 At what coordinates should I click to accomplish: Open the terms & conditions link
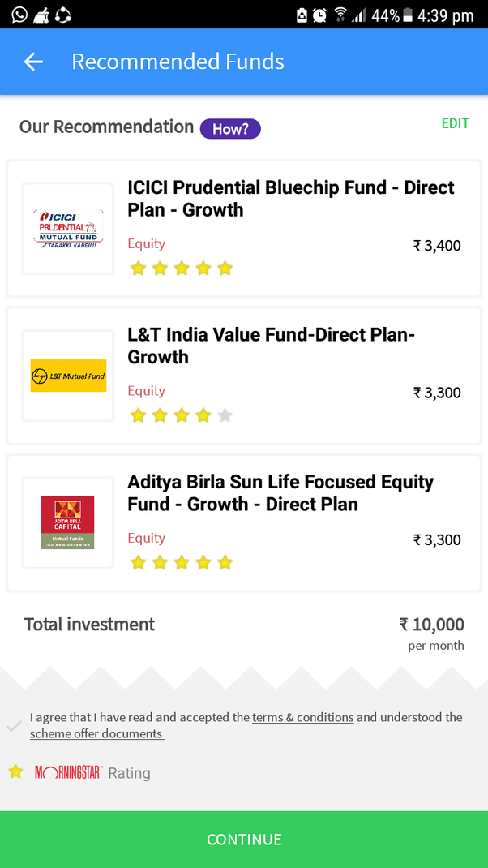302,717
